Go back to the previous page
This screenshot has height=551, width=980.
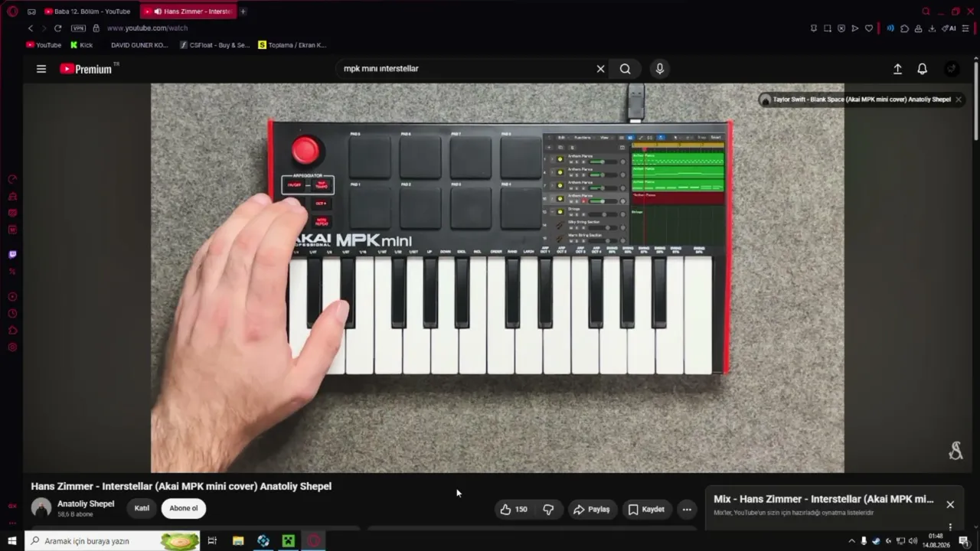coord(31,28)
